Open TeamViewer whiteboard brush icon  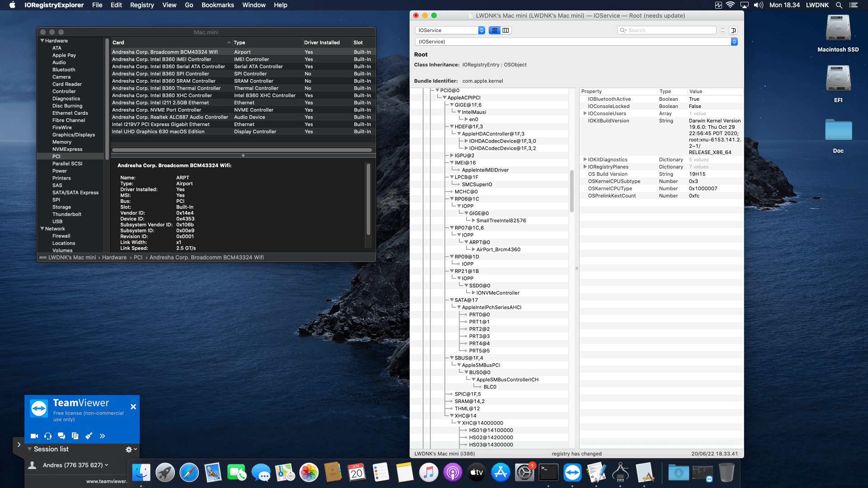click(x=89, y=436)
